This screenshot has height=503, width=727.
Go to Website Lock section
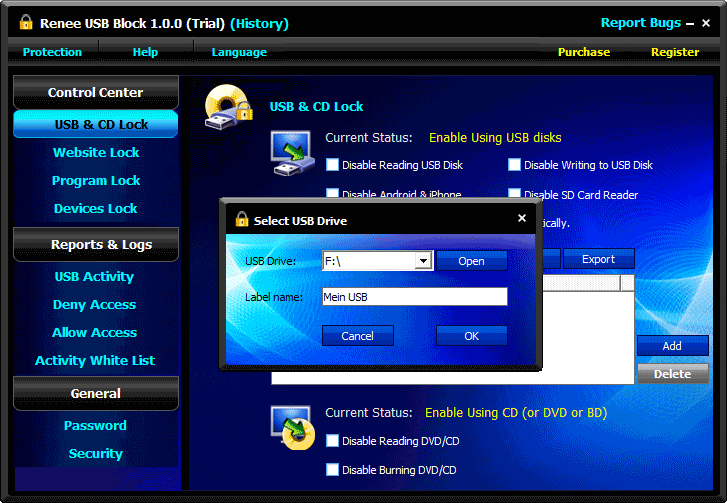pos(96,153)
